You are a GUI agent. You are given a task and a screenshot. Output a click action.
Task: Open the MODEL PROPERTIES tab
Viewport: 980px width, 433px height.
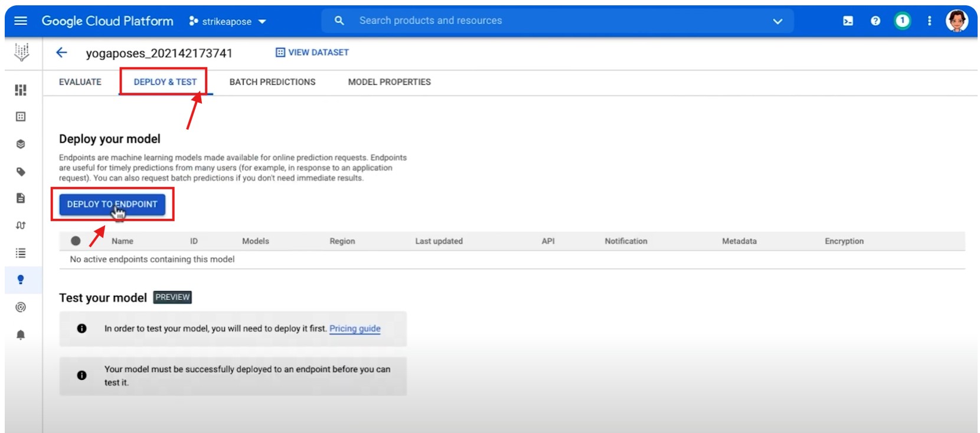pyautogui.click(x=389, y=82)
